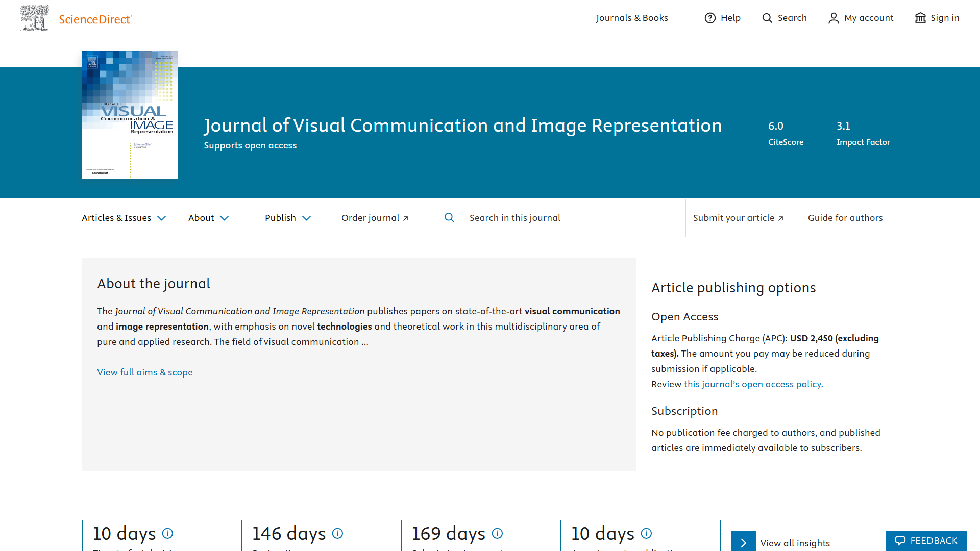This screenshot has width=980, height=551.
Task: Click the Search magnifier icon in header
Action: [767, 18]
